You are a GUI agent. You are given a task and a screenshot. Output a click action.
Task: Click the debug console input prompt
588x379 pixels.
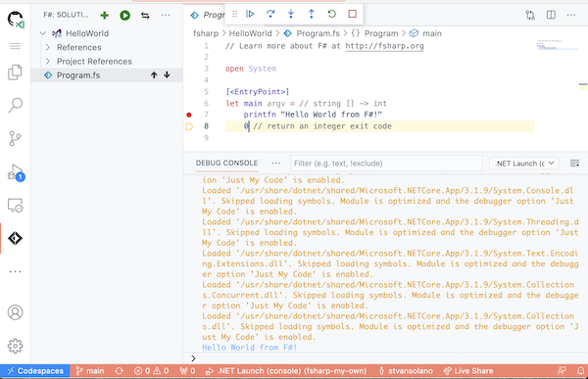[385, 358]
